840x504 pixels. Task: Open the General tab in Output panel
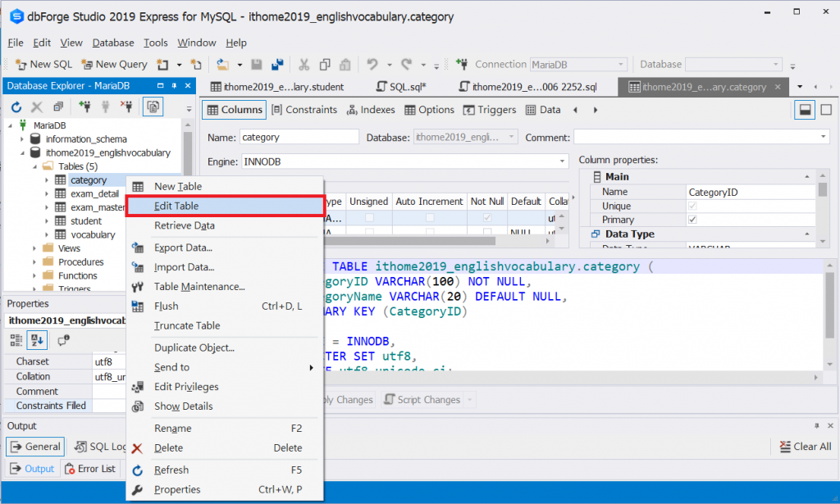pyautogui.click(x=35, y=446)
